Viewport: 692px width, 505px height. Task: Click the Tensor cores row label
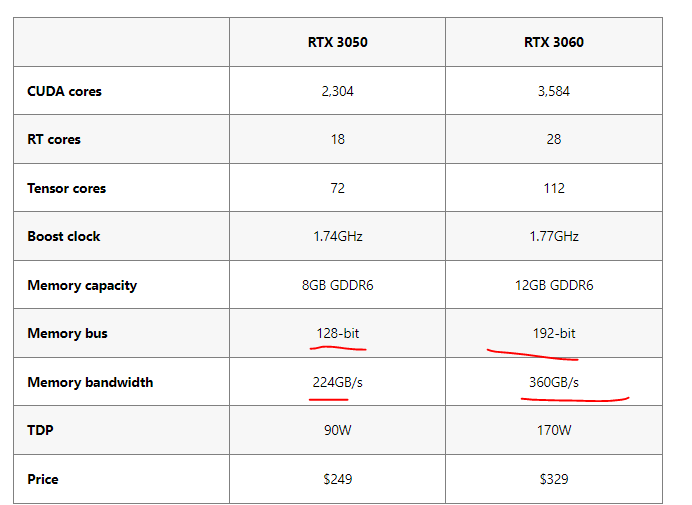coord(67,188)
